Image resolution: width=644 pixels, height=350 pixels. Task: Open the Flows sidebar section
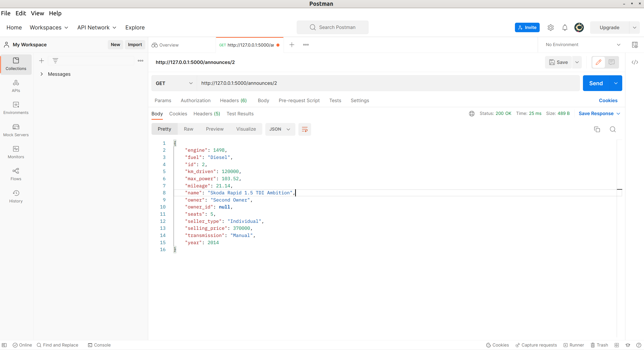point(16,174)
